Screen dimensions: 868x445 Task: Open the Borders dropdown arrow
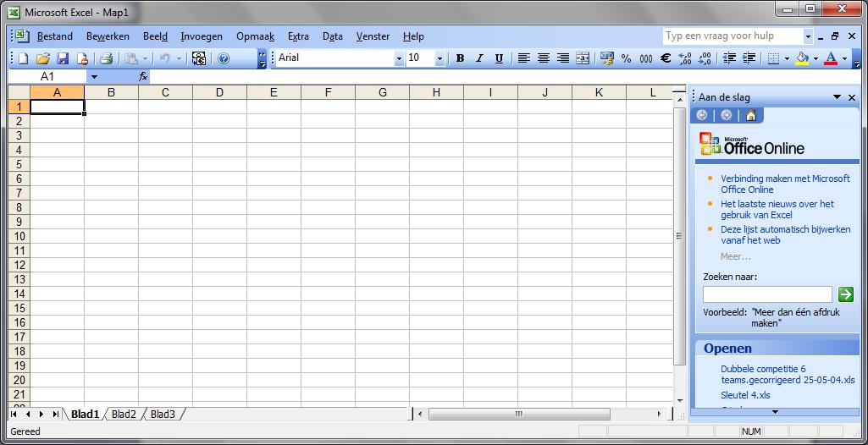pos(788,58)
